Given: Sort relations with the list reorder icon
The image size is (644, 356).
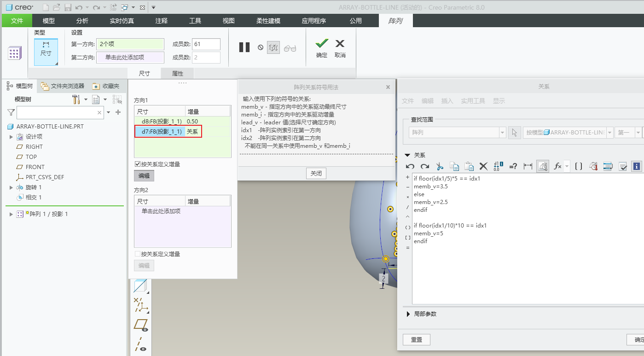Looking at the screenshot, I should coord(608,166).
